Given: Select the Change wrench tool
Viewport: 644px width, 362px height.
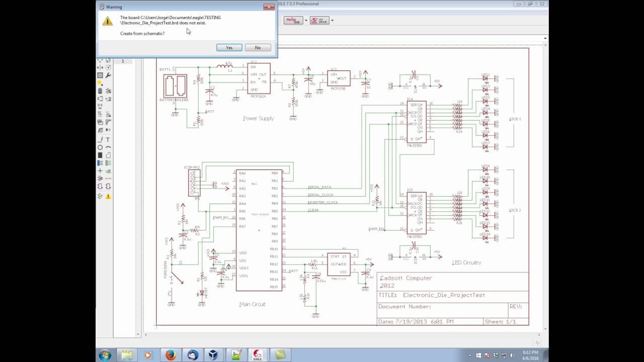Looking at the screenshot, I should (x=108, y=75).
